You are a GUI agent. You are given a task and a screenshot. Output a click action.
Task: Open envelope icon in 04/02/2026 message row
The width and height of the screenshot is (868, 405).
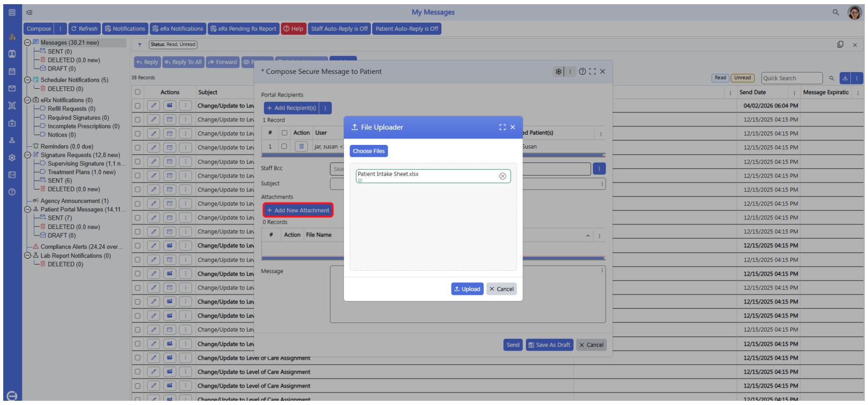(170, 106)
